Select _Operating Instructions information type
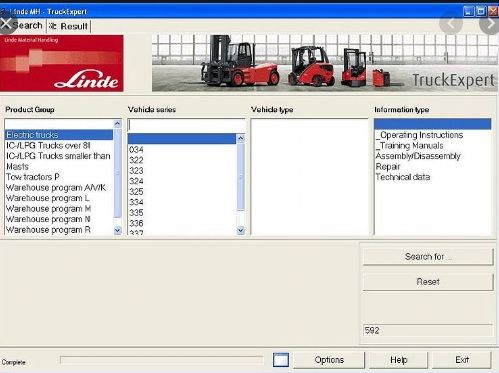499x373 pixels. 432,135
